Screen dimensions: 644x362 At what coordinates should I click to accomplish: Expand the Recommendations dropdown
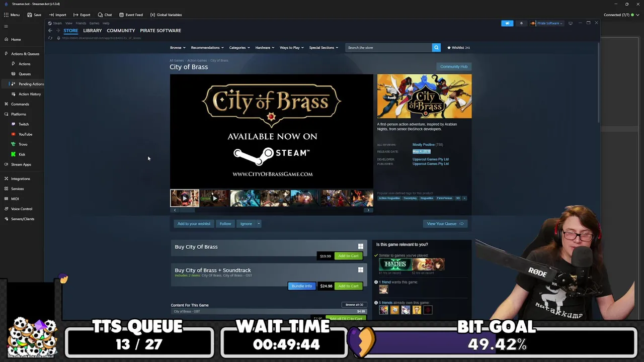(207, 48)
